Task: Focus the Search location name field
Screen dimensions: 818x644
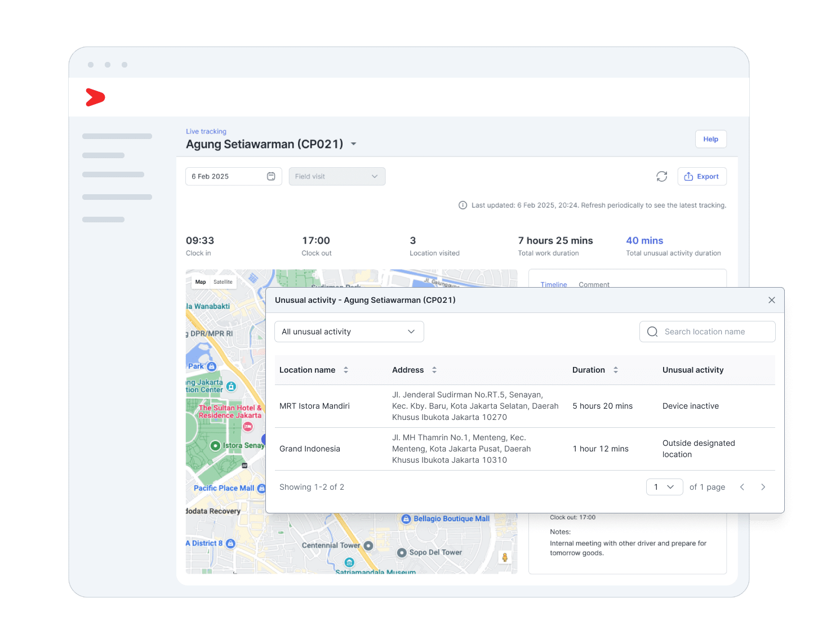Action: 708,332
